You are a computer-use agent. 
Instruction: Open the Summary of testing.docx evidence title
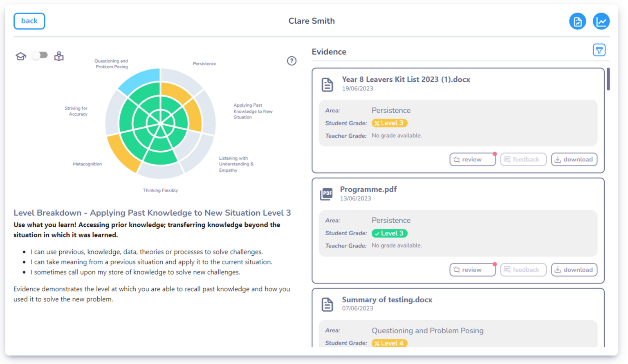pos(387,299)
